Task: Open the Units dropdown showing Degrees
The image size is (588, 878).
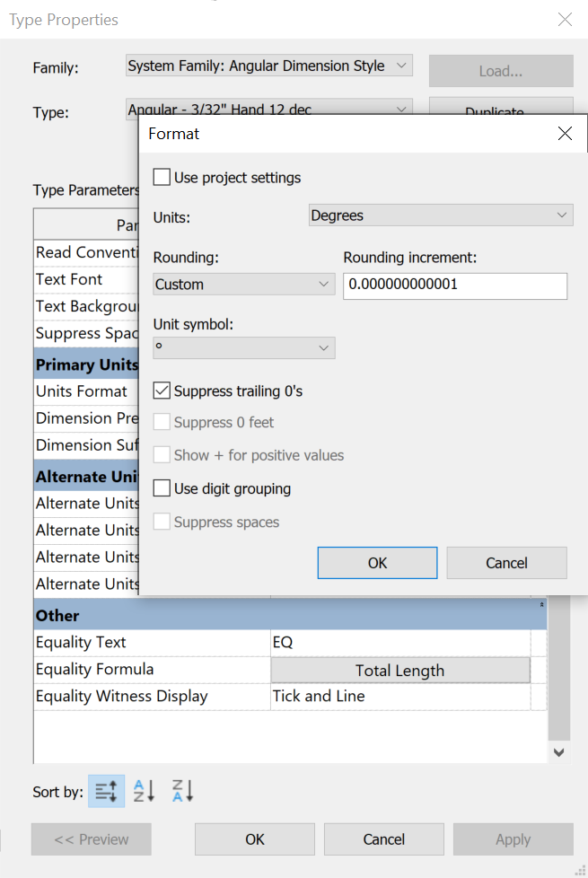Action: [x=440, y=215]
